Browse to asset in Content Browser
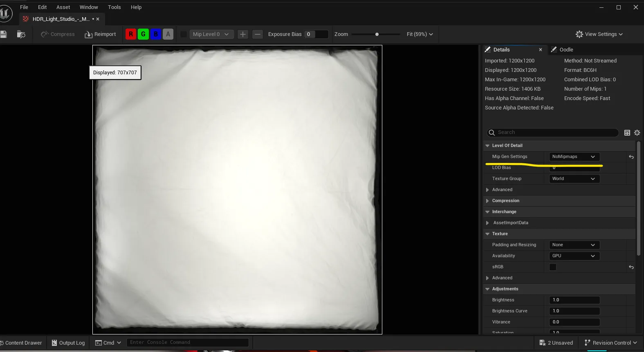 pyautogui.click(x=21, y=34)
